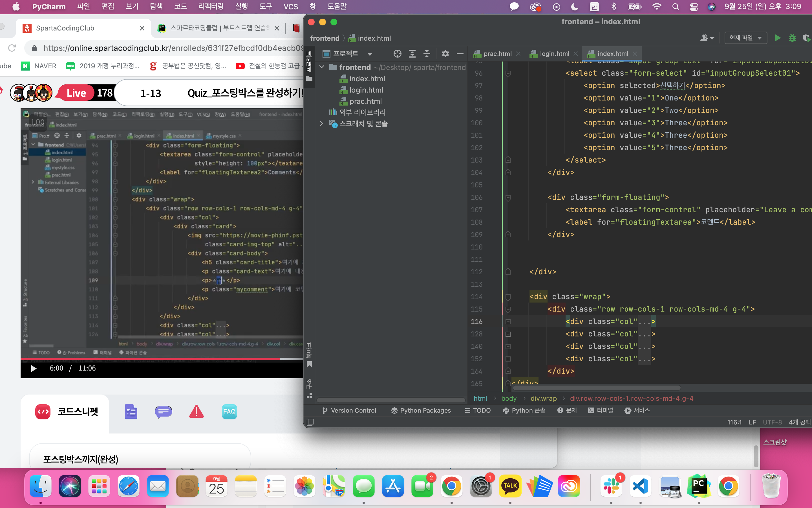Open Finder from the Dock

41,486
